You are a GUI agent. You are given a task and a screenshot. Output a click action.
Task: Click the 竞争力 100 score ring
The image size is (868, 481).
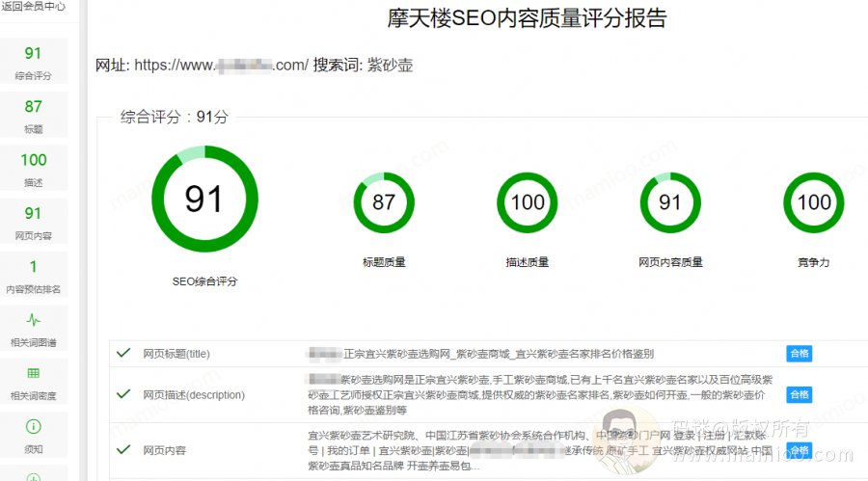[814, 202]
